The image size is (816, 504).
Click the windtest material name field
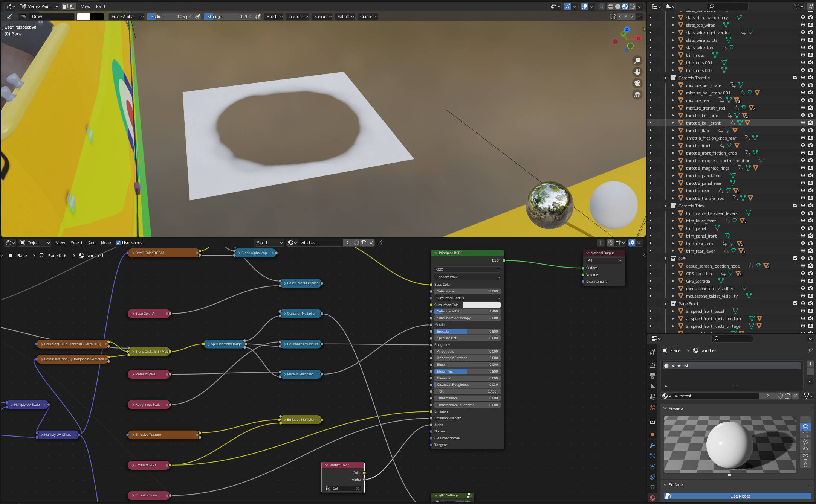[322, 243]
